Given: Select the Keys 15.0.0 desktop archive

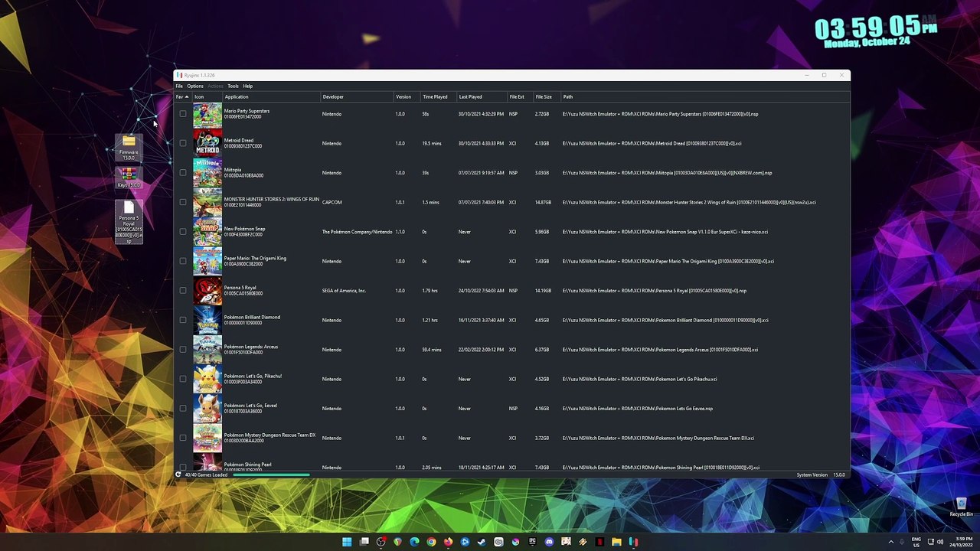Looking at the screenshot, I should 129,178.
